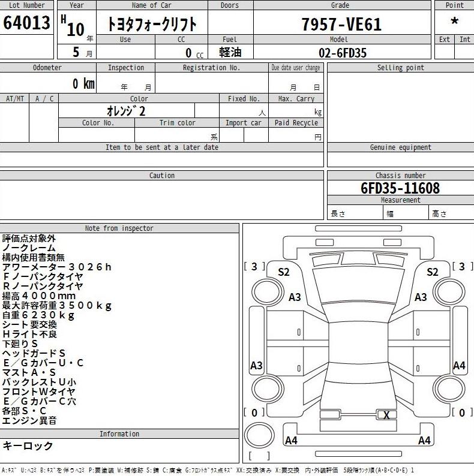Click the odometer reading 0 km
This screenshot has height=476, width=474.
coord(83,83)
